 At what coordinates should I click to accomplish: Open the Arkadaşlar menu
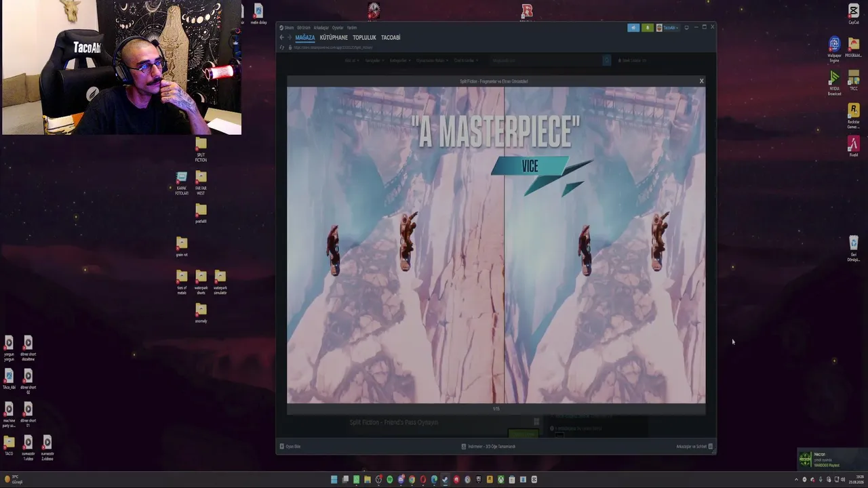click(x=321, y=28)
